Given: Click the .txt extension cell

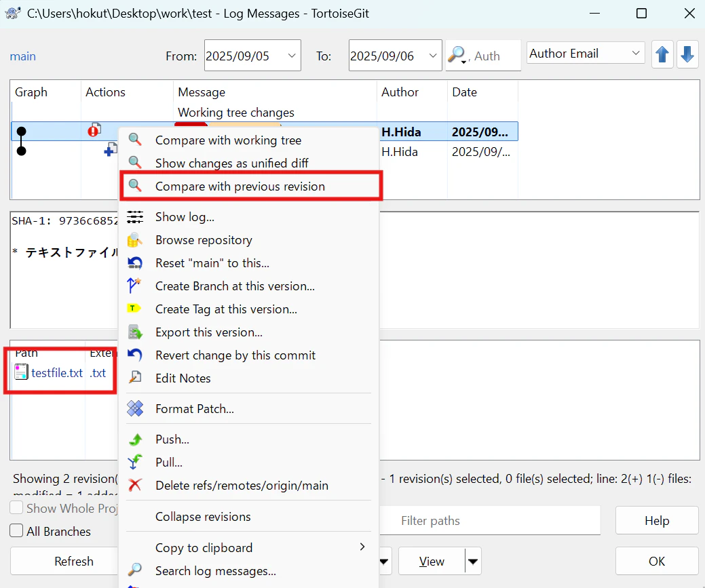Looking at the screenshot, I should pyautogui.click(x=98, y=372).
